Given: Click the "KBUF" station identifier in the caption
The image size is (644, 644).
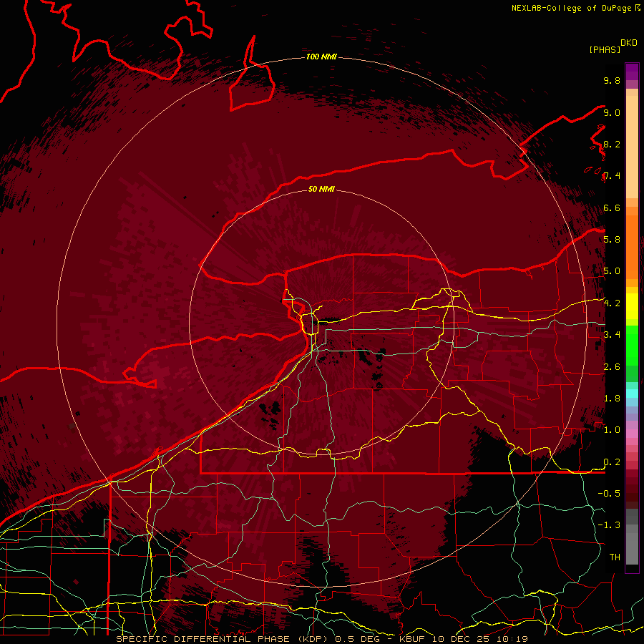Looking at the screenshot, I should (412, 639).
